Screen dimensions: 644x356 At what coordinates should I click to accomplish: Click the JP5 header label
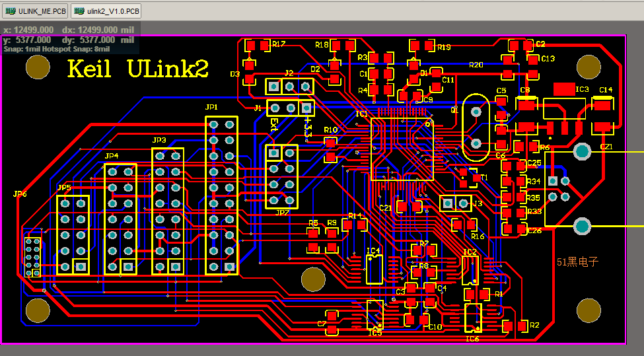[x=64, y=188]
